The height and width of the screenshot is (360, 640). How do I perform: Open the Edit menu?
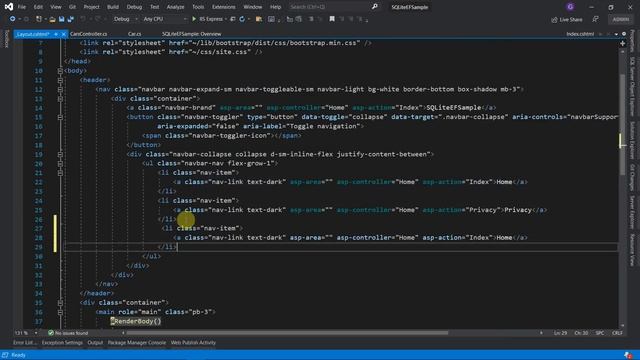click(38, 7)
